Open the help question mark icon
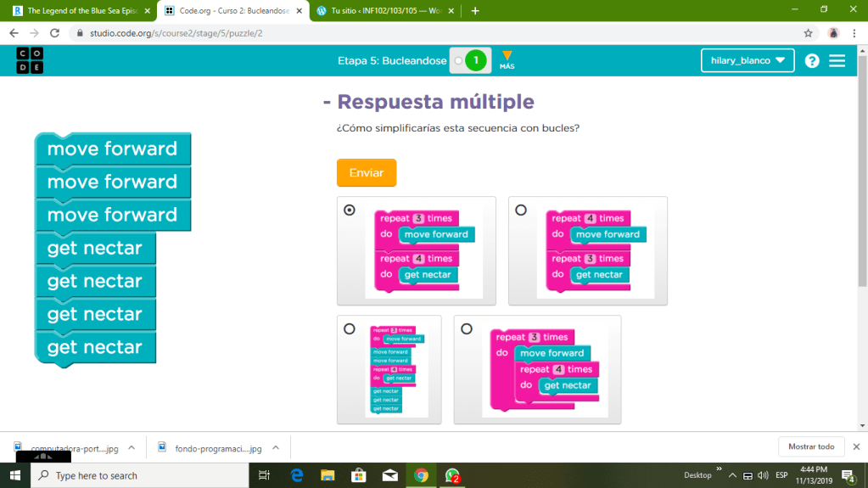Screen dimensions: 868x488 tap(812, 61)
